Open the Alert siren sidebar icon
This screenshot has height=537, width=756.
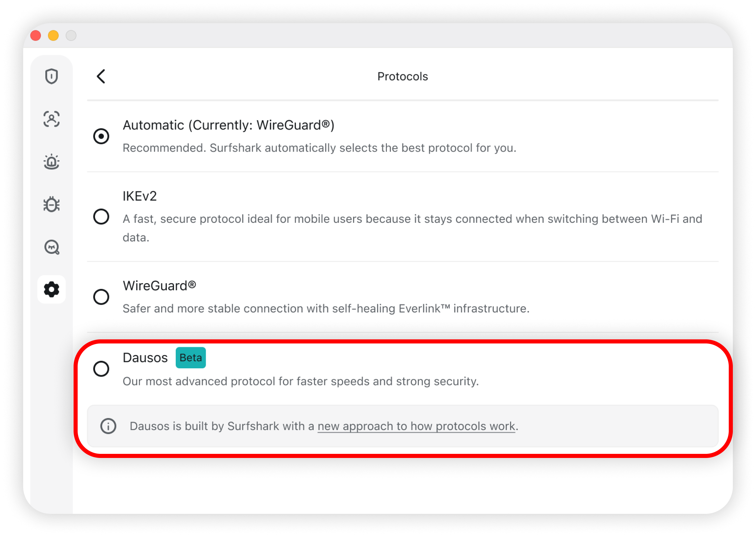[51, 162]
